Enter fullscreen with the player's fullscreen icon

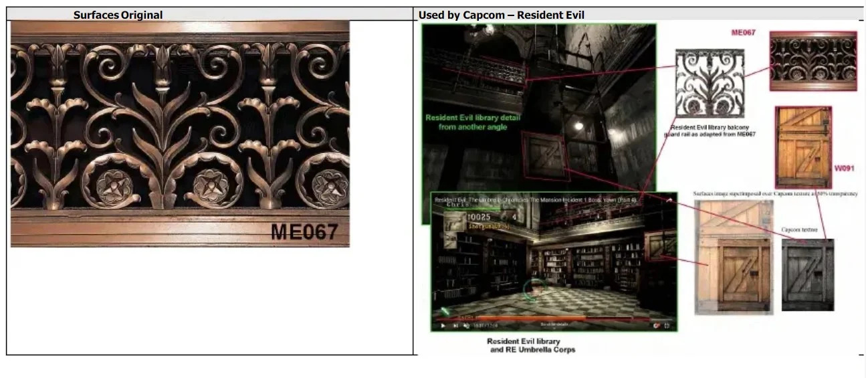(x=667, y=326)
